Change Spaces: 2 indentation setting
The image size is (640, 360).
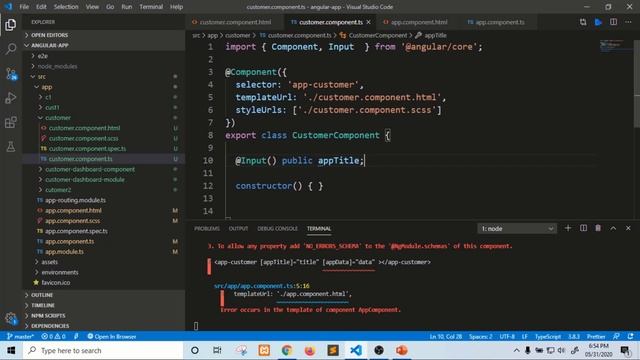[480, 336]
